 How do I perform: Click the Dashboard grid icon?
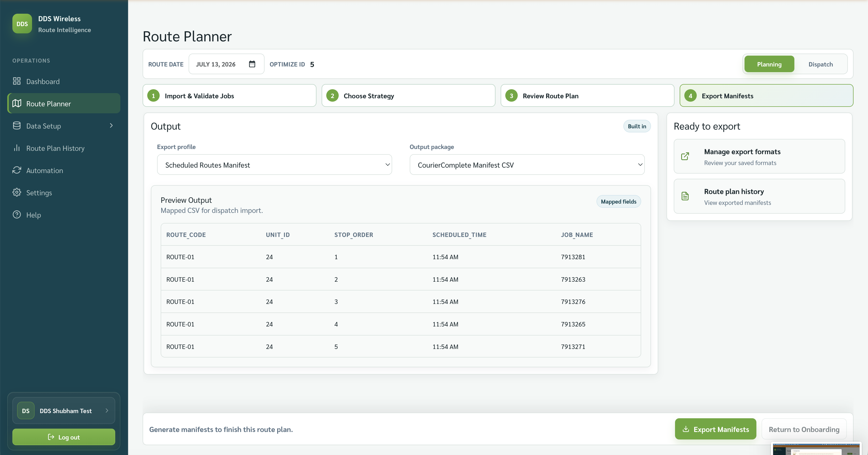click(17, 81)
